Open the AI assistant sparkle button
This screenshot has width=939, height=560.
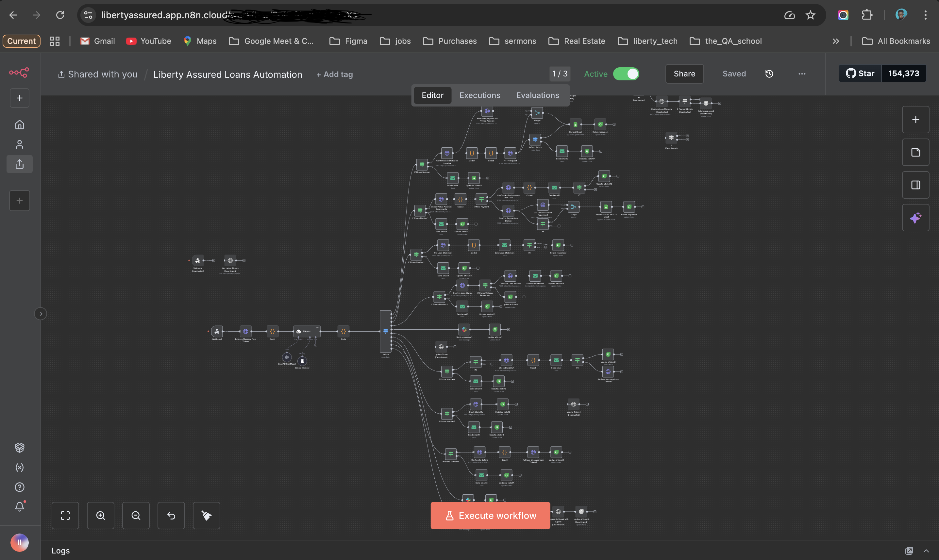point(915,218)
